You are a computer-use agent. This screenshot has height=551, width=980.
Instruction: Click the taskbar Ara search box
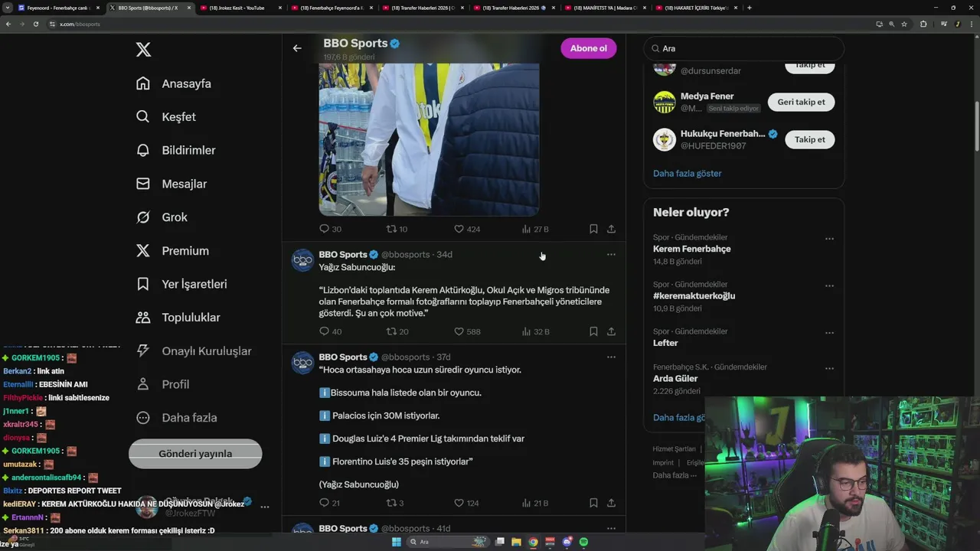coord(448,542)
